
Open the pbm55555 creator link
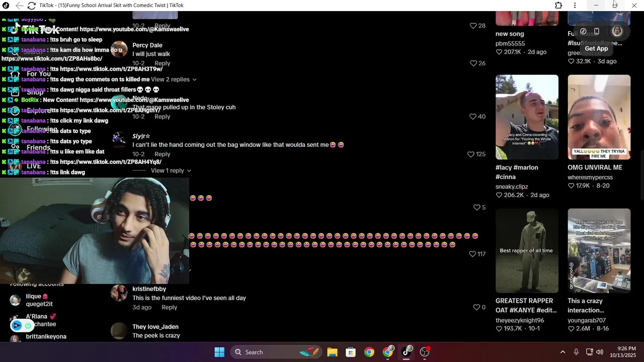[x=510, y=44]
